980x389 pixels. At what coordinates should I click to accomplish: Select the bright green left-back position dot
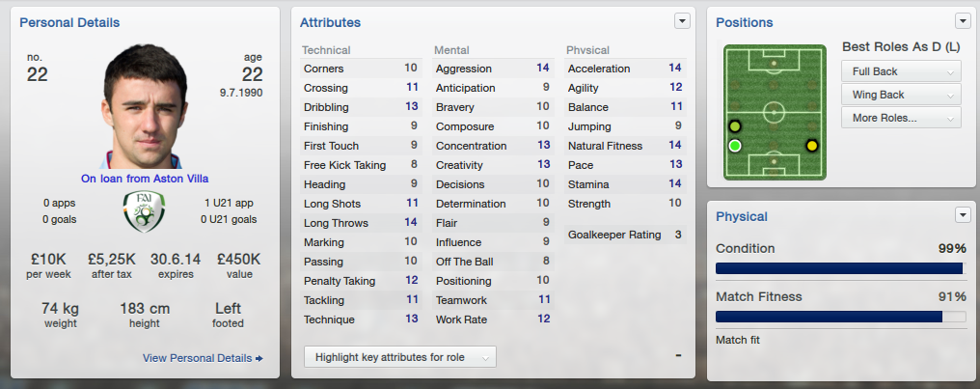tap(735, 146)
